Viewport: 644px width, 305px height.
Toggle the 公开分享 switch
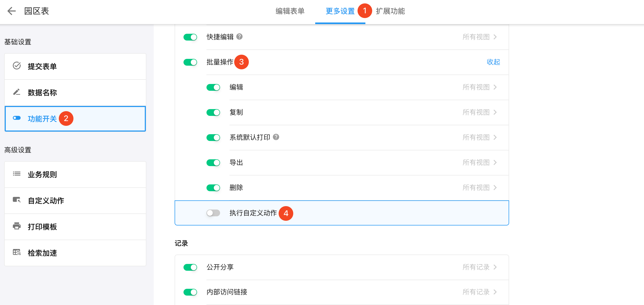190,267
